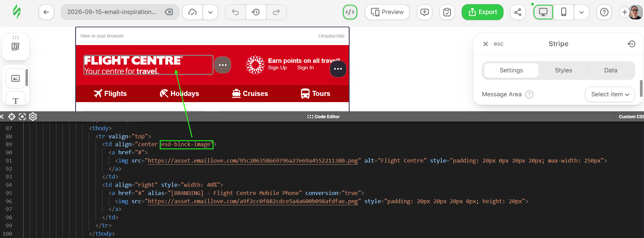
Task: Show help for Message Area
Action: (x=529, y=94)
